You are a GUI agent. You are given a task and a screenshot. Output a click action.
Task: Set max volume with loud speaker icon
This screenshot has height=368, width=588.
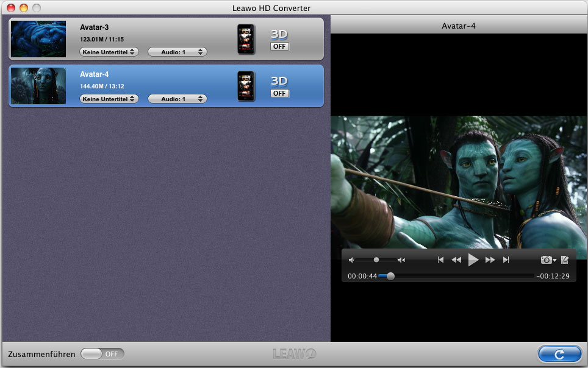[x=401, y=260]
